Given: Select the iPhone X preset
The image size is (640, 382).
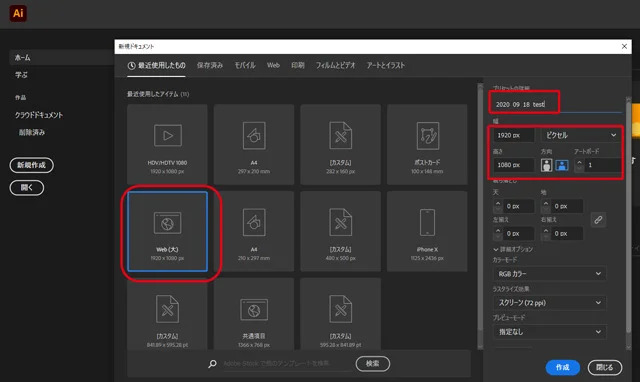Looking at the screenshot, I should [x=427, y=231].
